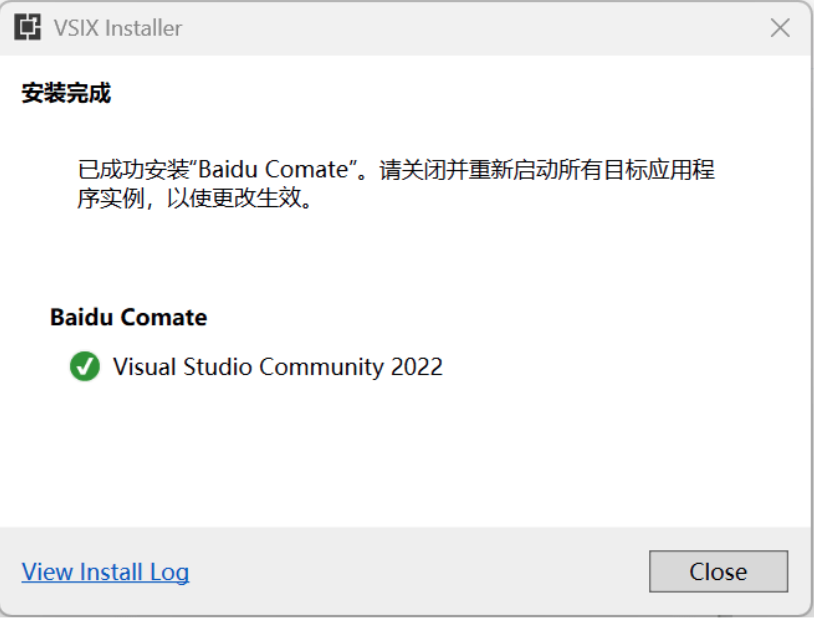The height and width of the screenshot is (618, 814).
Task: Click the 安装完成 heading
Action: tap(66, 93)
